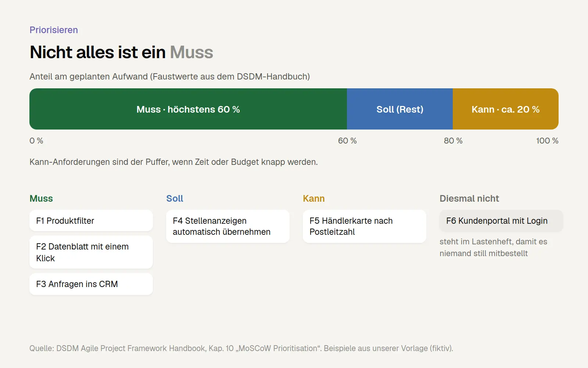Select the 'F6 Kundenportal mit Login' card

coord(501,220)
